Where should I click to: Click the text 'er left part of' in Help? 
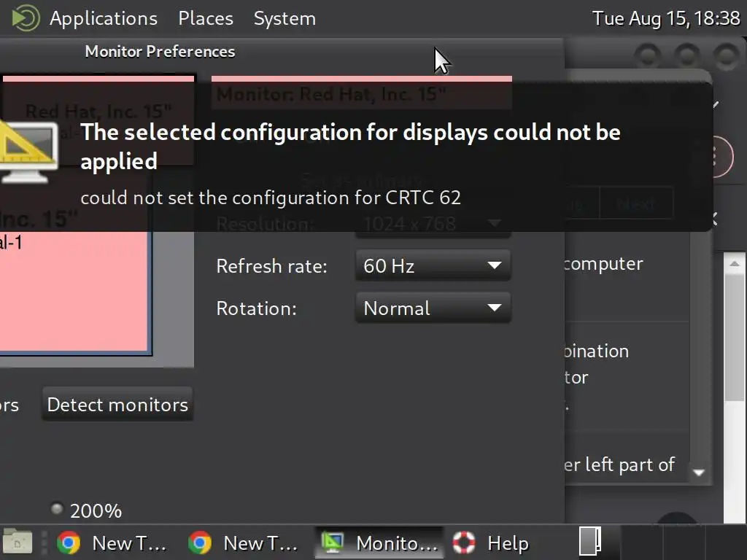pos(619,464)
